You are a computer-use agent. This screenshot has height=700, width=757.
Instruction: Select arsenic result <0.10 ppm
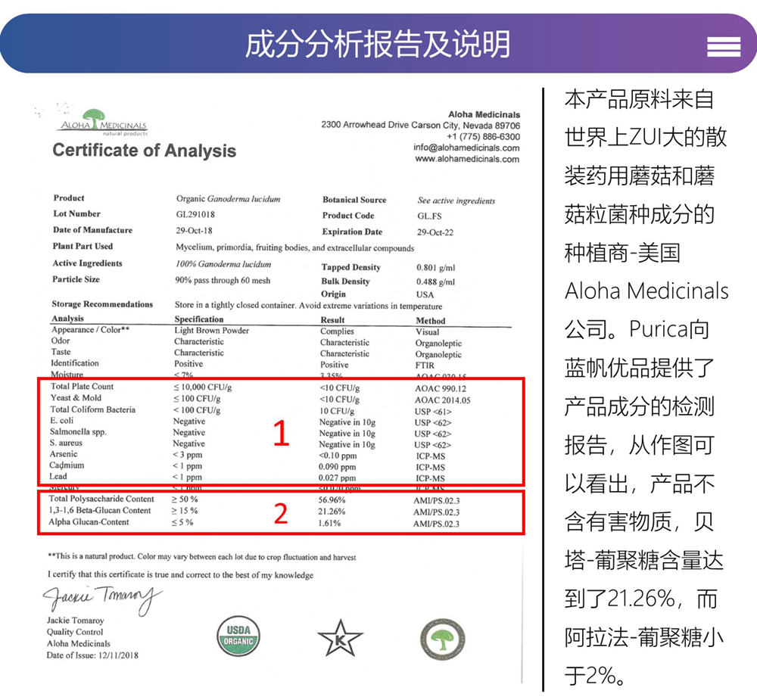tap(338, 456)
